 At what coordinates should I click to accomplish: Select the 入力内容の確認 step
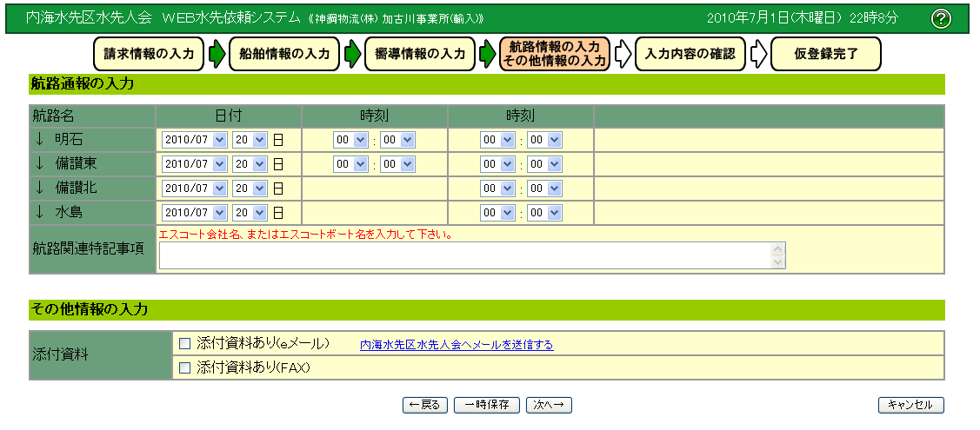click(690, 54)
